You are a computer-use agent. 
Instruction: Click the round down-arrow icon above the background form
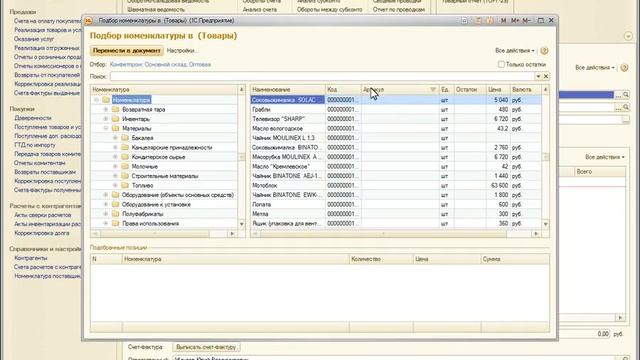628,36
